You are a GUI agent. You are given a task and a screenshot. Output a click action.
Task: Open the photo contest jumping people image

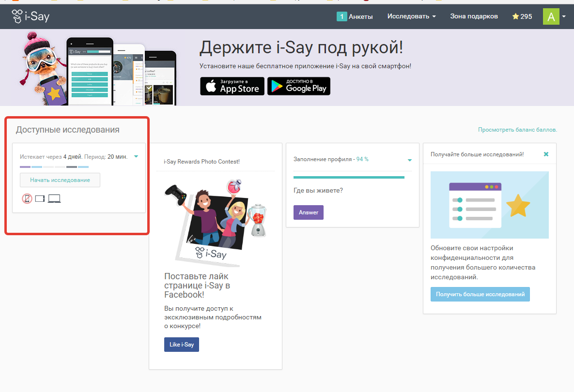pos(216,222)
